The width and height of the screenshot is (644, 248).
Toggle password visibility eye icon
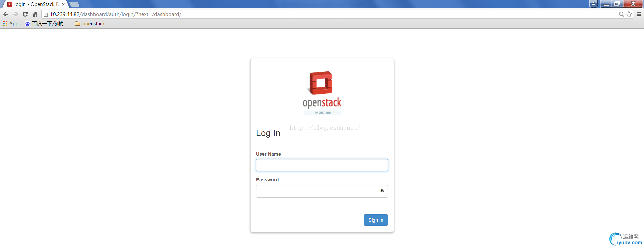click(x=382, y=191)
